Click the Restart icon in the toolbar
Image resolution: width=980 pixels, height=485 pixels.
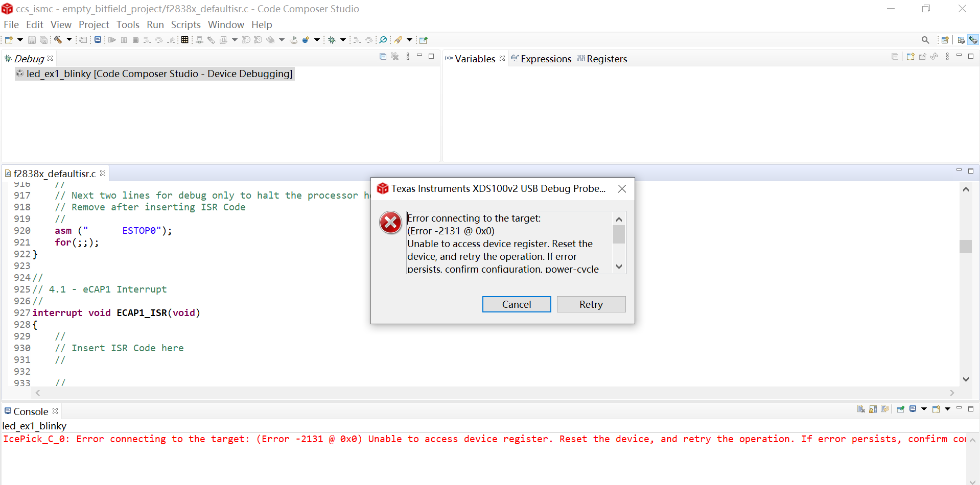(x=293, y=40)
